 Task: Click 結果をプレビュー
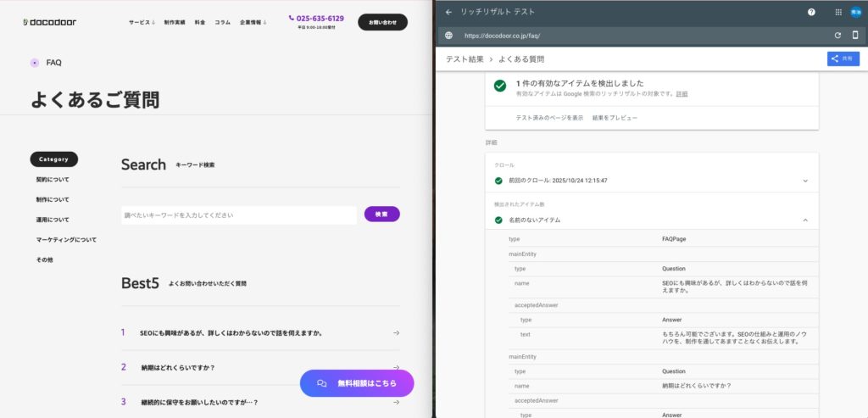615,118
